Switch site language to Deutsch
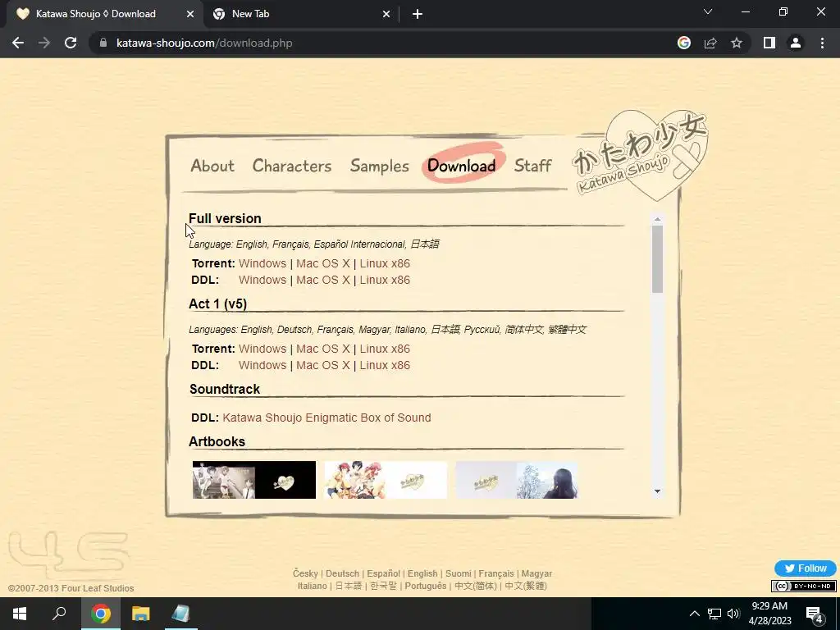The height and width of the screenshot is (630, 840). pyautogui.click(x=342, y=573)
